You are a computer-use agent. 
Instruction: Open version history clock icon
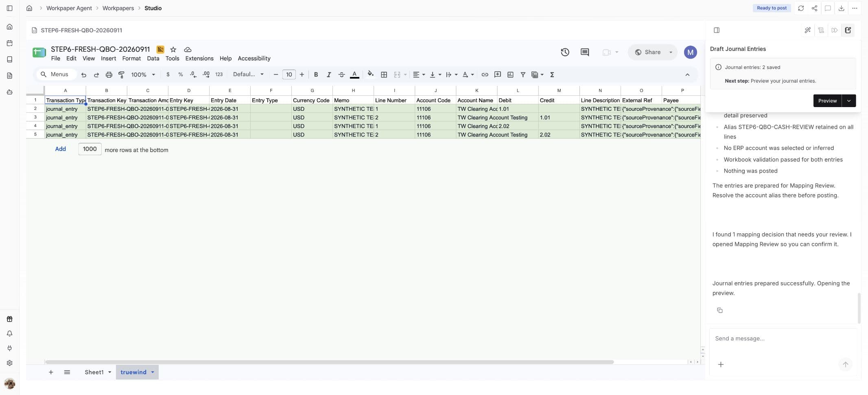coord(565,52)
